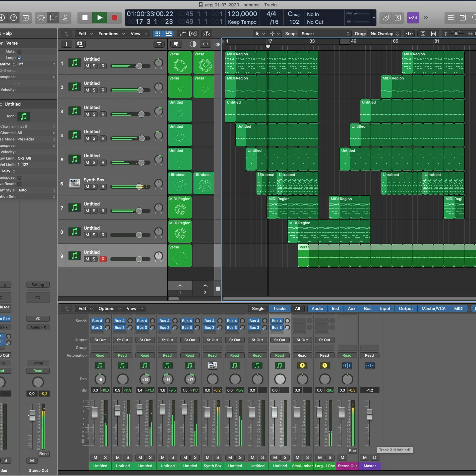Enable the Mute checkbox in region inspector
Viewport: 476px width, 476px height.
tap(20, 52)
